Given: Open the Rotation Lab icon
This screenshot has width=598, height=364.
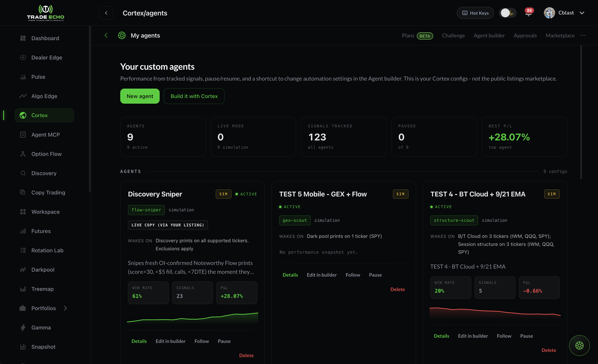Looking at the screenshot, I should pos(23,250).
